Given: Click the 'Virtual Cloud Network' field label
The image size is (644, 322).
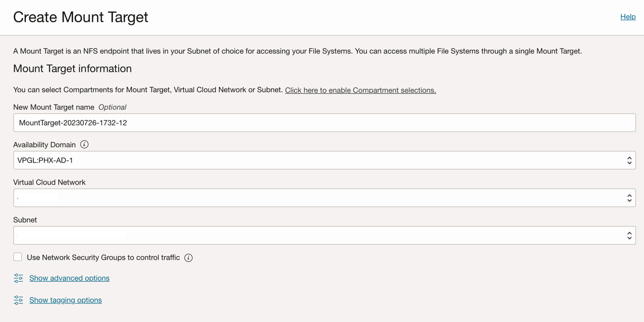Looking at the screenshot, I should (49, 182).
